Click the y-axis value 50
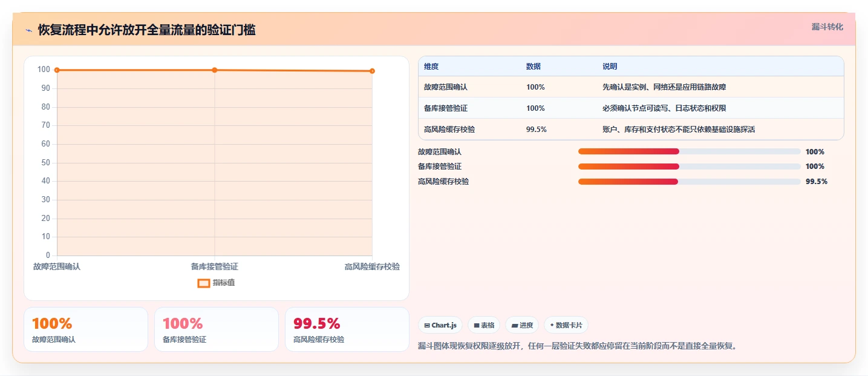This screenshot has width=868, height=376. (x=46, y=163)
